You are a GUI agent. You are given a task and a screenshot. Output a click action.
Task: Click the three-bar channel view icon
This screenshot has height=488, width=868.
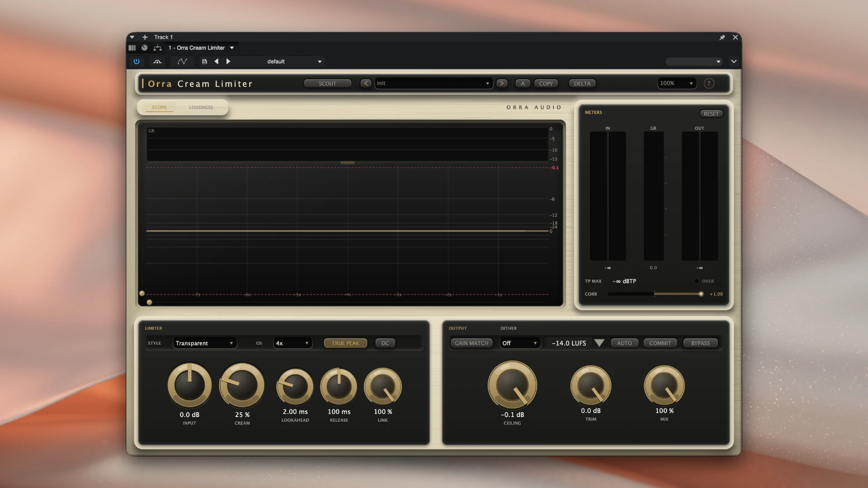[132, 47]
